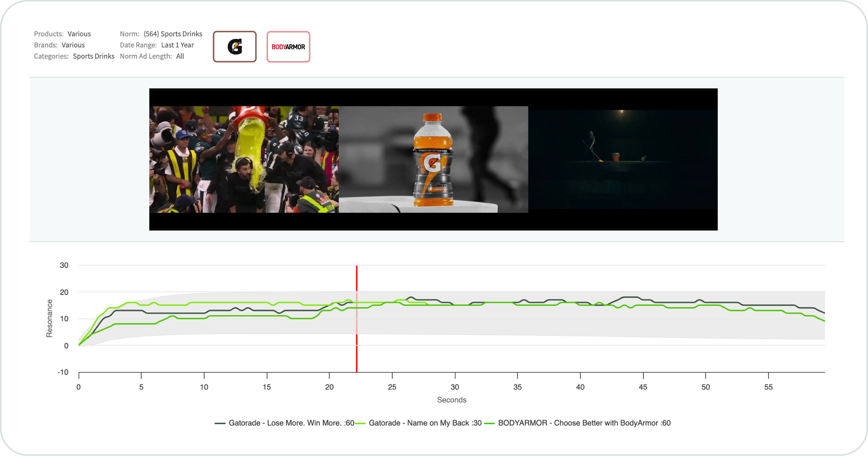Click the 55 tick label on Seconds axis
This screenshot has height=456, width=868.
768,387
